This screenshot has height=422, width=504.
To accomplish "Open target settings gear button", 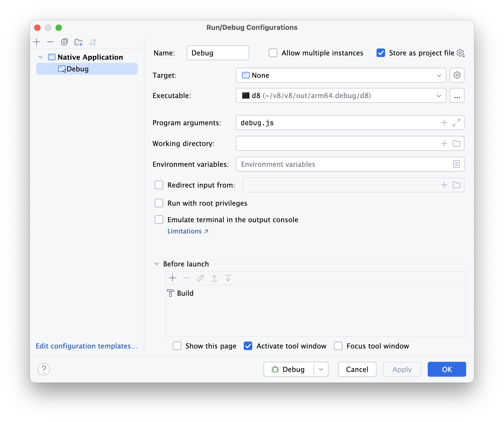I will tap(457, 75).
